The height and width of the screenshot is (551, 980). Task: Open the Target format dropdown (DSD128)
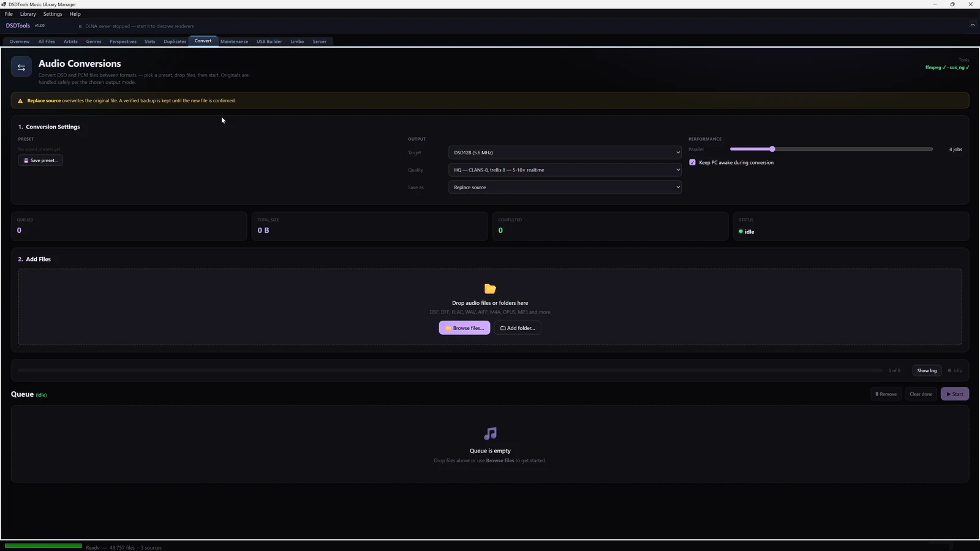pos(565,152)
